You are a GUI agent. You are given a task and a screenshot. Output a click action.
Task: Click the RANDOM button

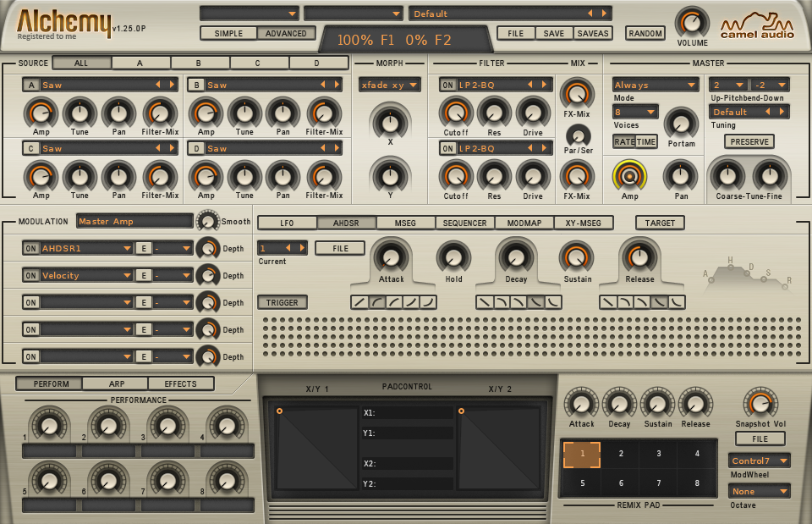coord(645,34)
